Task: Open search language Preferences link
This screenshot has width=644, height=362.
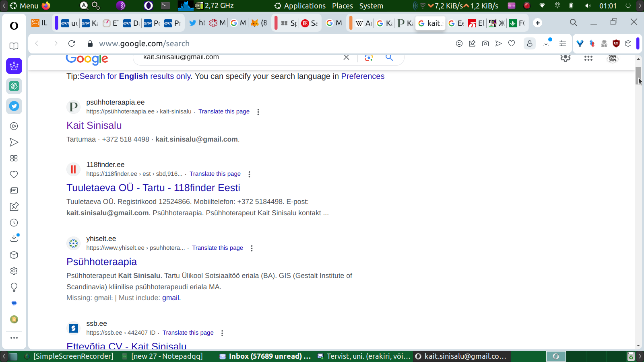Action: (x=363, y=76)
